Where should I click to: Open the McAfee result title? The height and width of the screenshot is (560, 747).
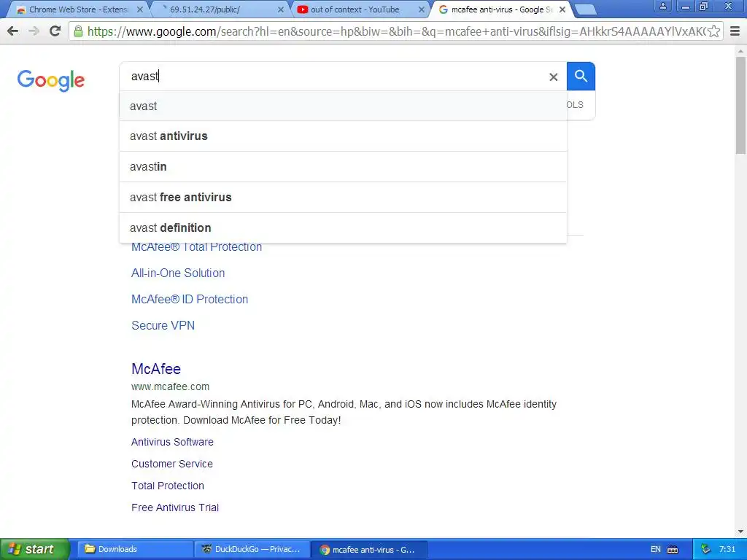pyautogui.click(x=156, y=369)
